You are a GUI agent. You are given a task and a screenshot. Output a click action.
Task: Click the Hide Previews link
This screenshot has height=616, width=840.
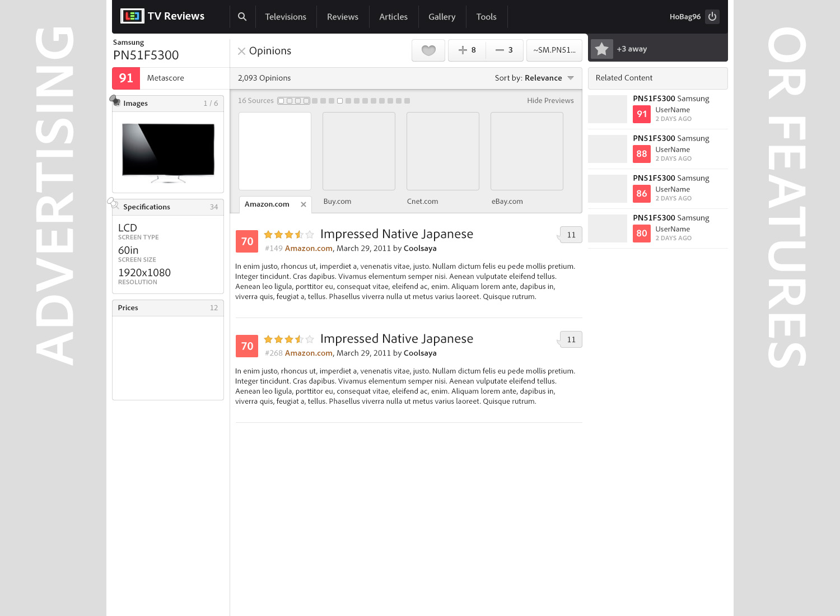[550, 101]
